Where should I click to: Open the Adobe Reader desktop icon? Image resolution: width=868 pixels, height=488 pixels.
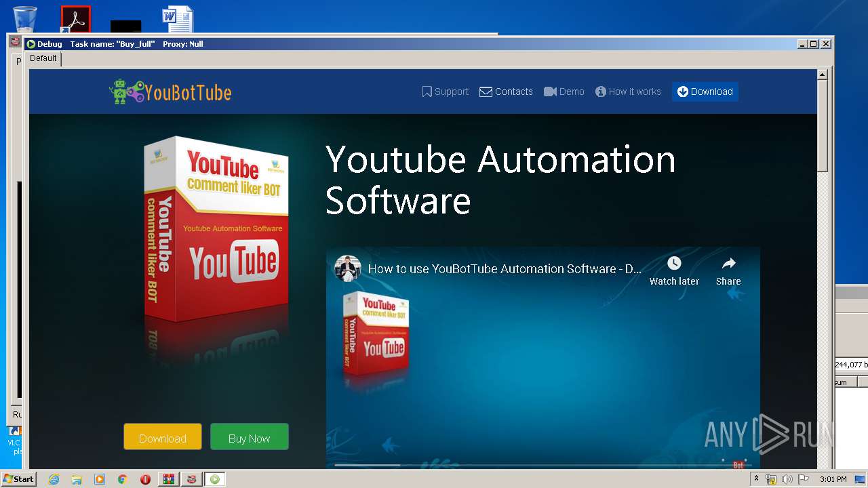click(x=75, y=19)
